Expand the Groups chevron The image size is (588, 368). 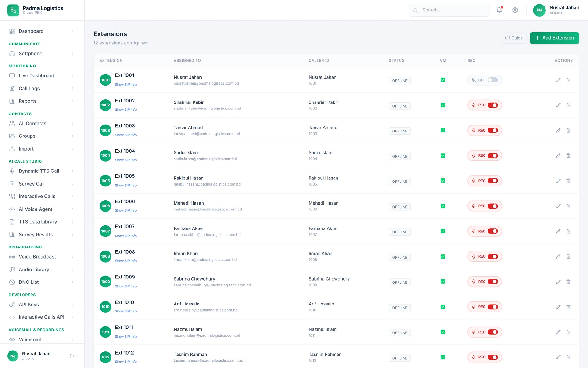[x=73, y=136]
